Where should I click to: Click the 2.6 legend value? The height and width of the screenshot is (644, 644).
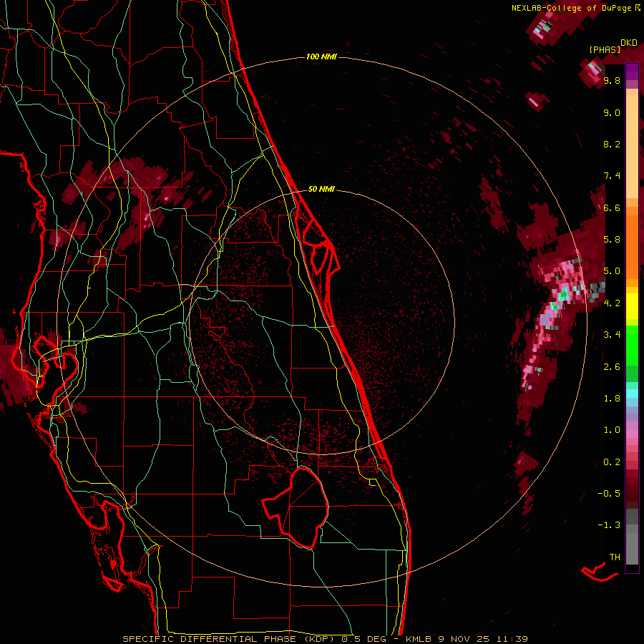click(x=612, y=367)
